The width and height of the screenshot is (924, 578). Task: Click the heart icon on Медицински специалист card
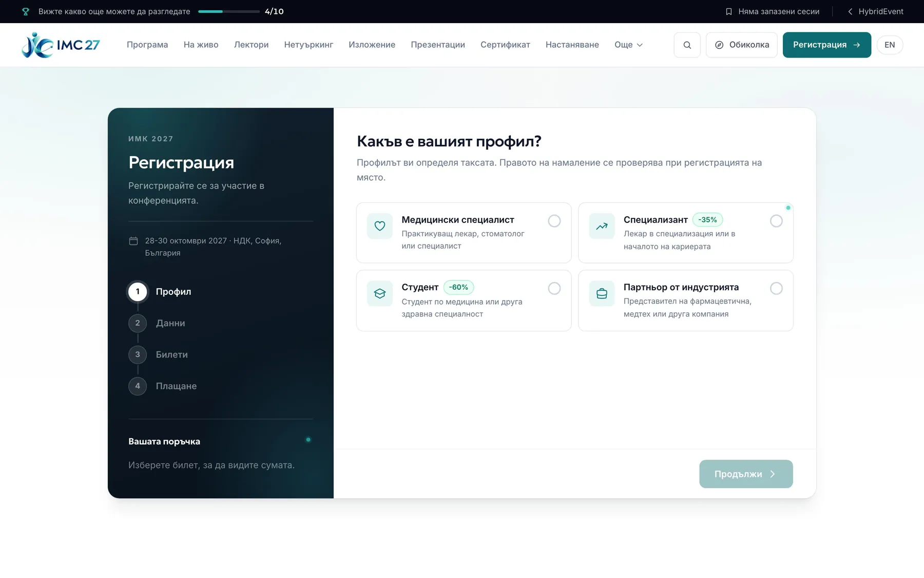click(380, 226)
